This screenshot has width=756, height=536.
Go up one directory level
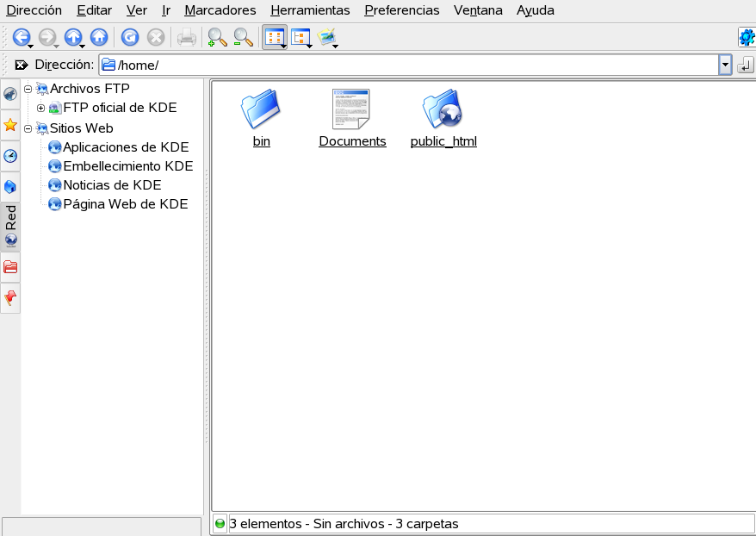tap(73, 37)
